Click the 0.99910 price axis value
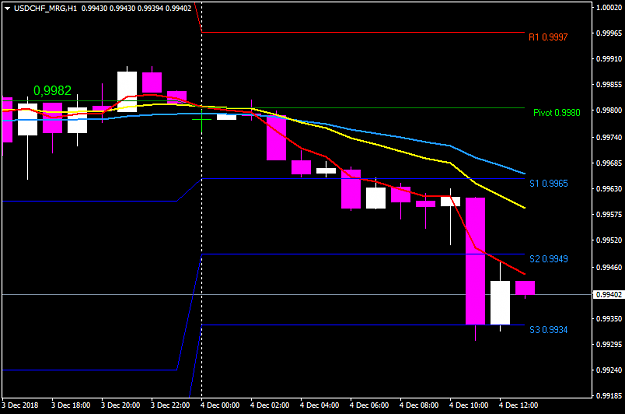The width and height of the screenshot is (625, 414). (609, 59)
